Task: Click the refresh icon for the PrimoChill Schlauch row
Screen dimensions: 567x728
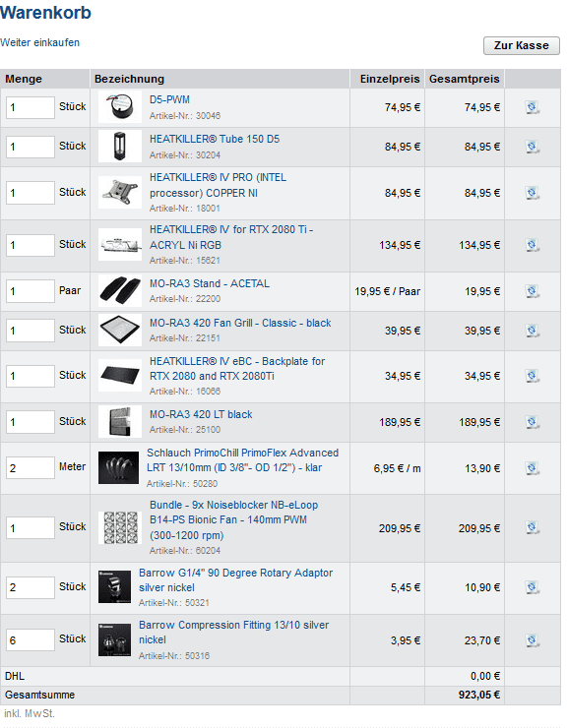Action: point(533,468)
